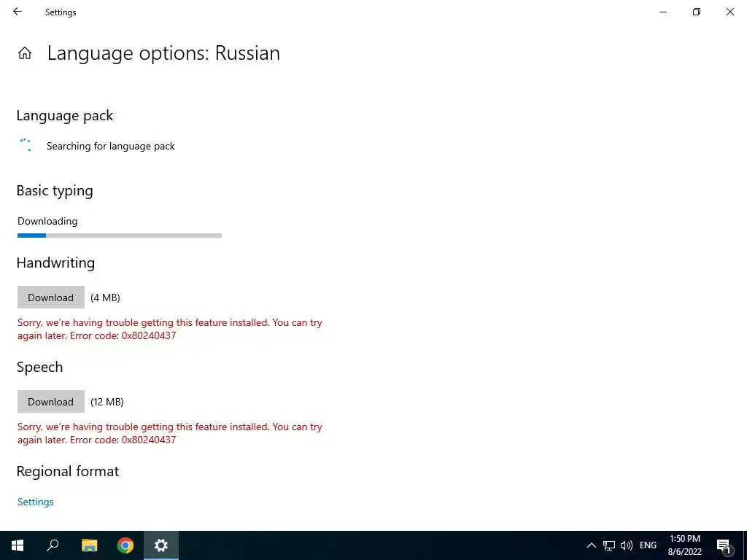Minimize the Settings window
The height and width of the screenshot is (560, 747).
[x=663, y=12]
